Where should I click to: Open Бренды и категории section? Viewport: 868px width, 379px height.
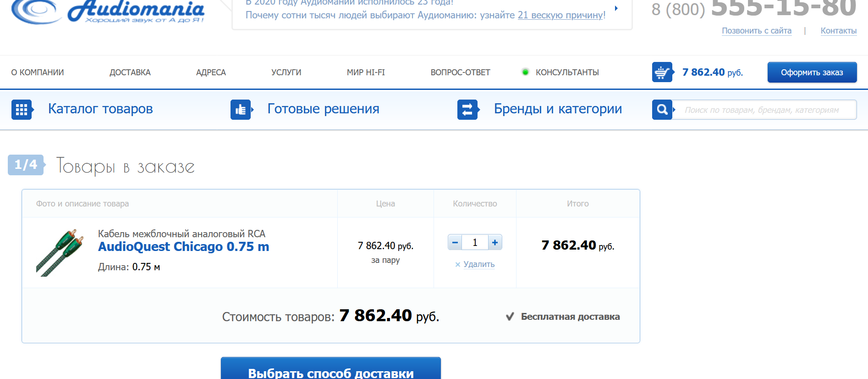[558, 109]
